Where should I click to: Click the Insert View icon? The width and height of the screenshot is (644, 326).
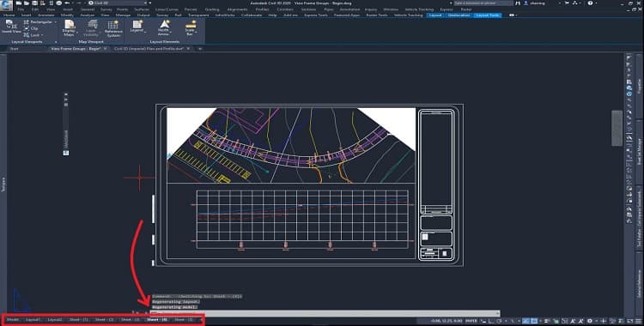[x=11, y=27]
